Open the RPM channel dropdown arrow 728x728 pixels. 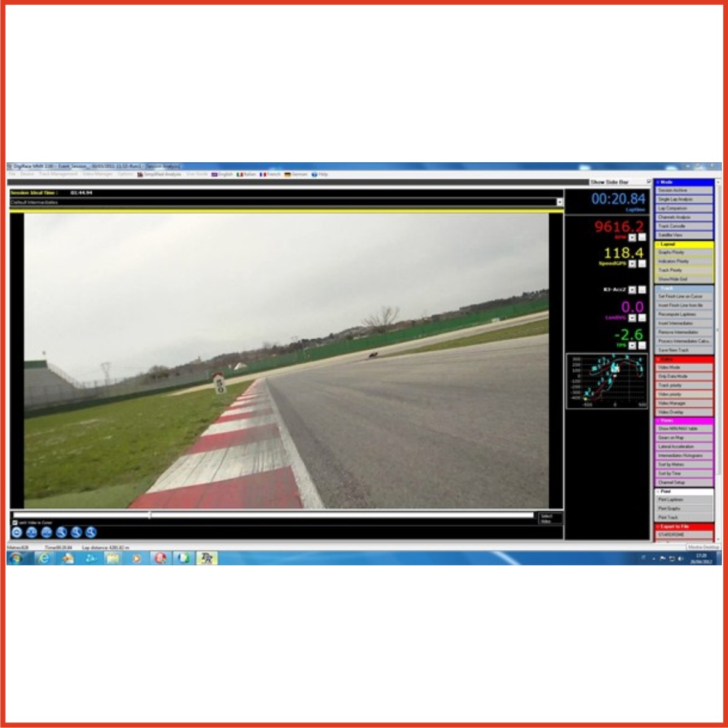(632, 238)
